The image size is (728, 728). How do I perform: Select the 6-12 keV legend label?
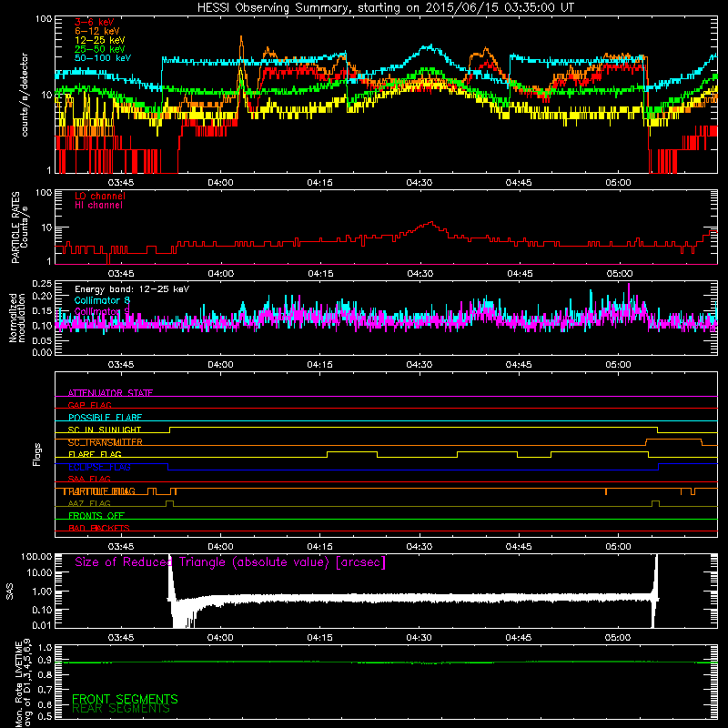point(97,31)
